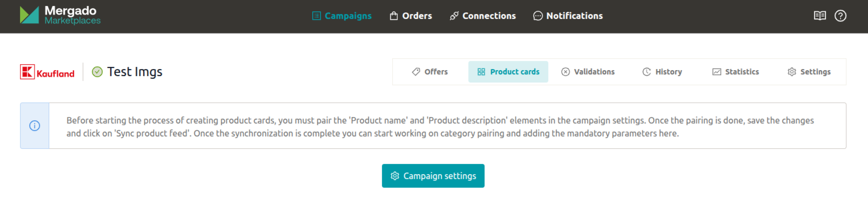Open the Notifications menu item
This screenshot has width=868, height=200.
pyautogui.click(x=568, y=16)
